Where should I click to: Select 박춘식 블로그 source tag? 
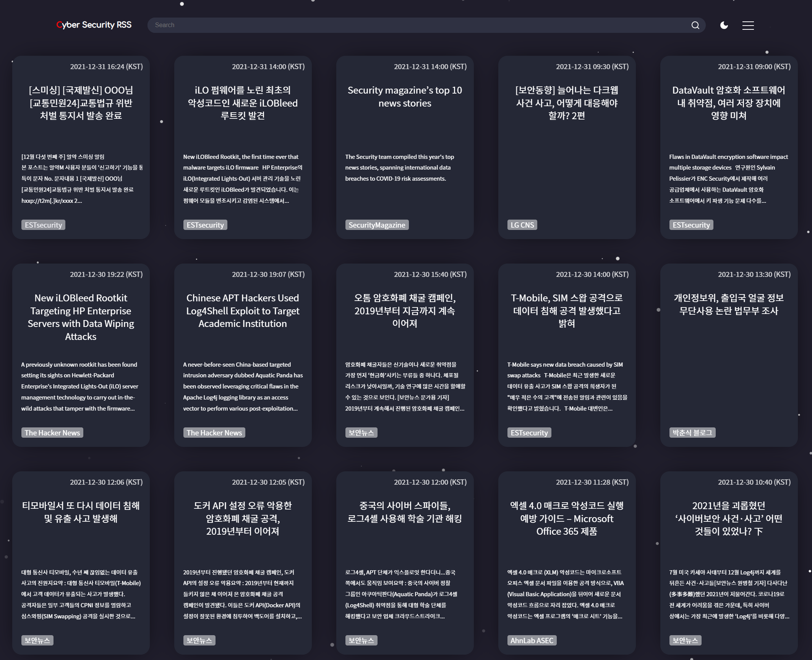tap(692, 433)
